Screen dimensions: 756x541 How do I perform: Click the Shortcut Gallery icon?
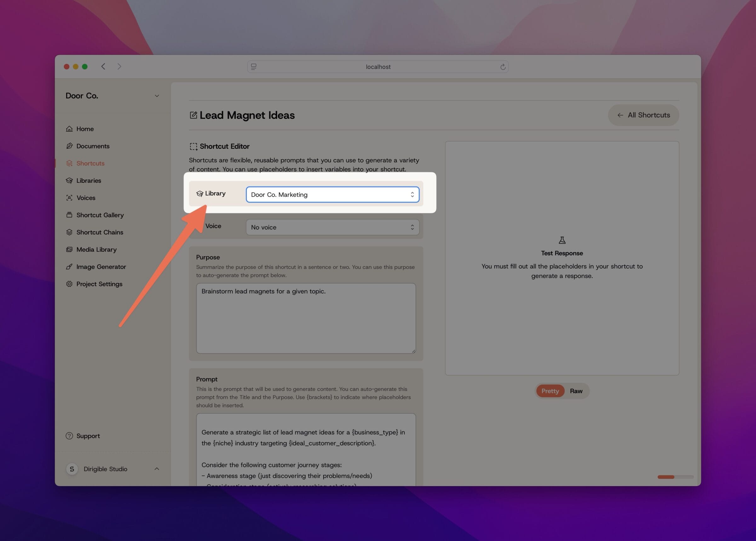69,214
